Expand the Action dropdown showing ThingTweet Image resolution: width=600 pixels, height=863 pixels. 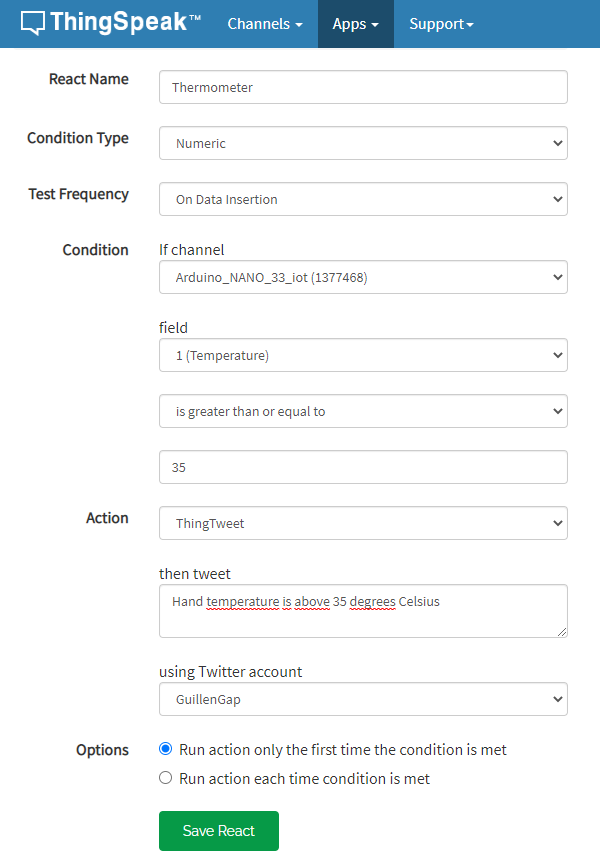[363, 523]
